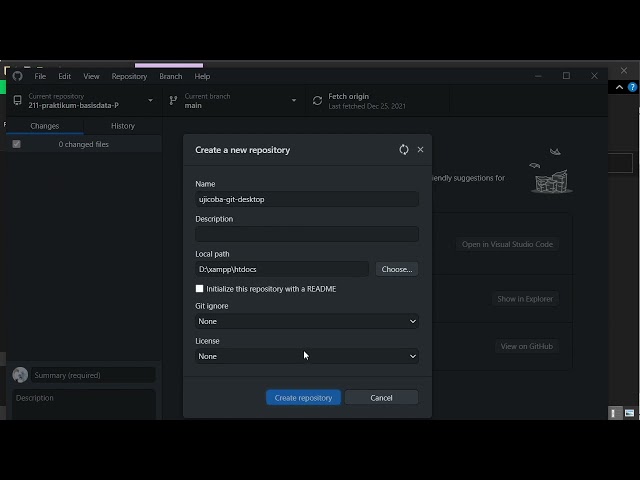Open the Branch menu

[x=171, y=76]
